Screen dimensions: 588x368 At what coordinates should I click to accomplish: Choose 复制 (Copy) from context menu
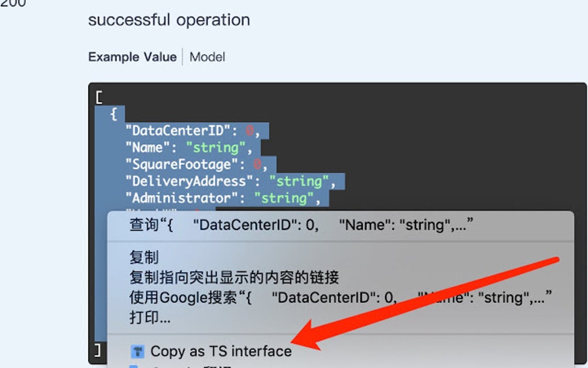point(144,257)
